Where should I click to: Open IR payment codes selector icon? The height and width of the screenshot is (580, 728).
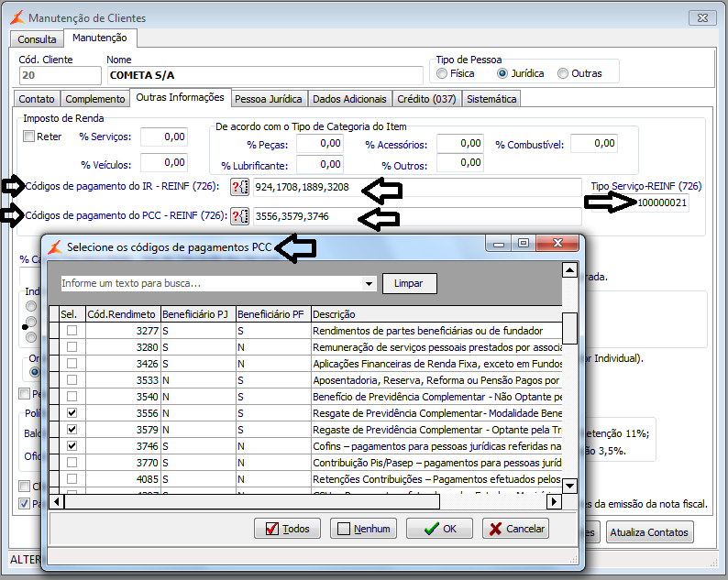coord(239,188)
